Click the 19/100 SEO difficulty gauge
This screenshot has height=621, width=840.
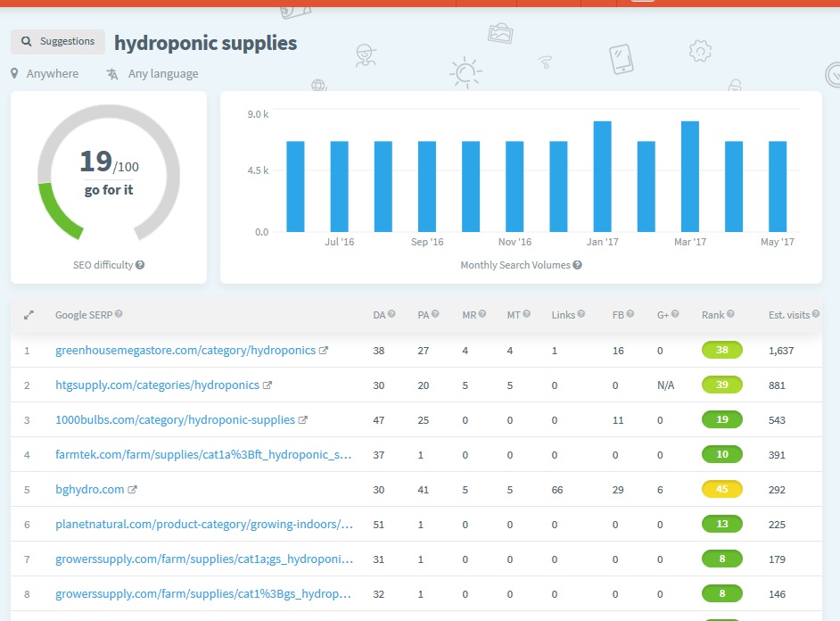(109, 173)
